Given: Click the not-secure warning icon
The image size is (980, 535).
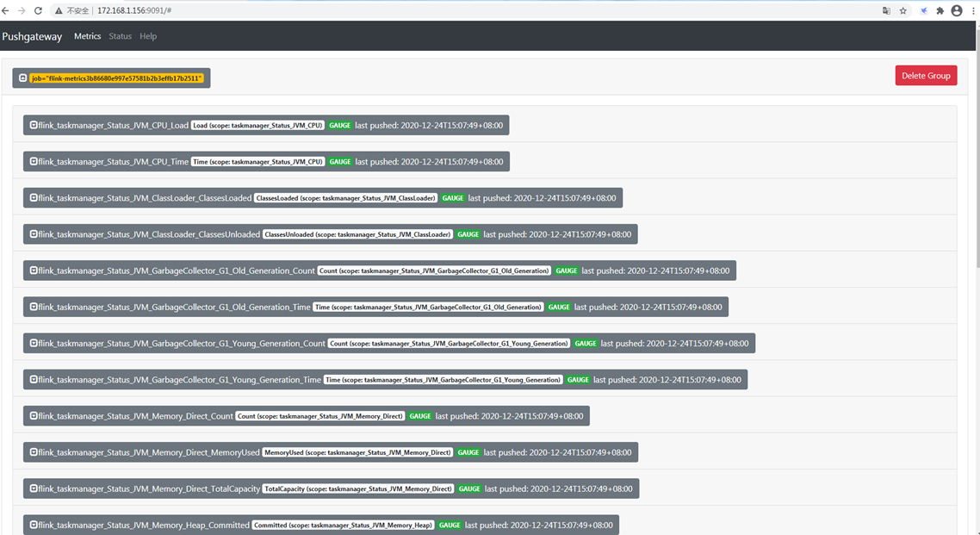Looking at the screenshot, I should [59, 10].
